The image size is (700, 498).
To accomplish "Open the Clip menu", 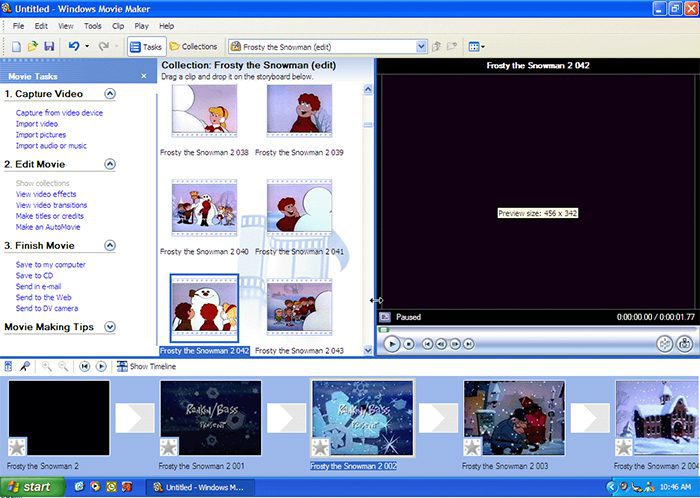I will (x=118, y=26).
